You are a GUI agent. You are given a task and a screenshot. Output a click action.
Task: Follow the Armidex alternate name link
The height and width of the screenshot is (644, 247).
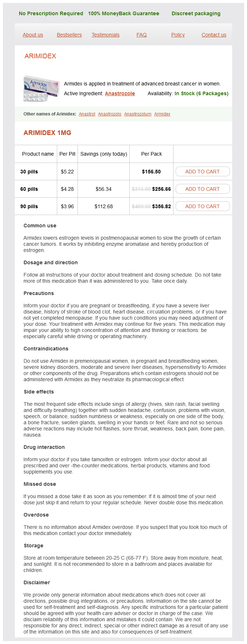pos(162,114)
